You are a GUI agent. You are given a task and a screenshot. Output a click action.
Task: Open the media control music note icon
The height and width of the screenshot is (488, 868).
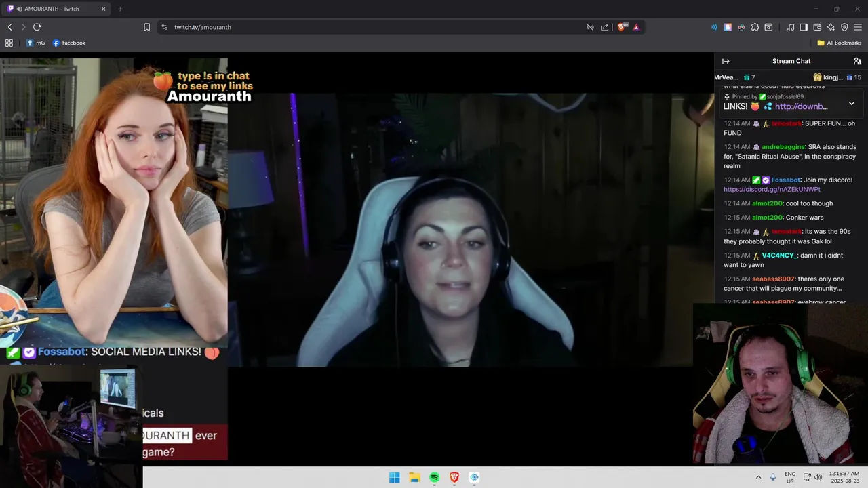(790, 27)
